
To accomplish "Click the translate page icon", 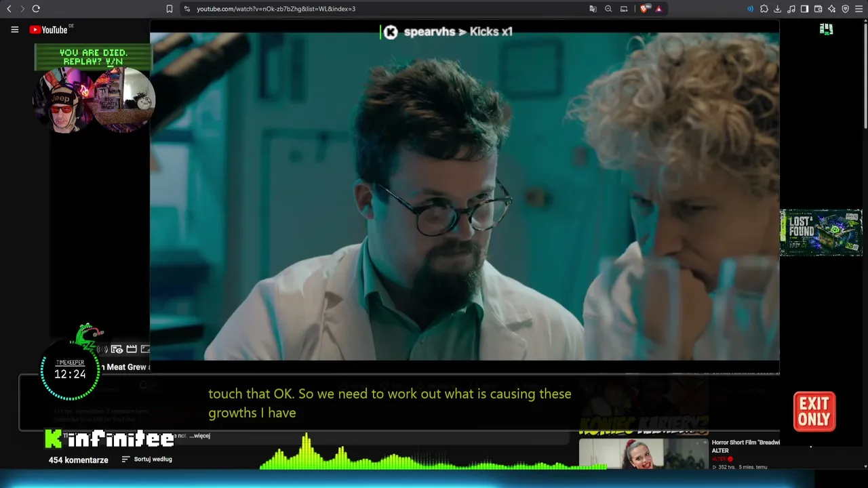I will [593, 9].
